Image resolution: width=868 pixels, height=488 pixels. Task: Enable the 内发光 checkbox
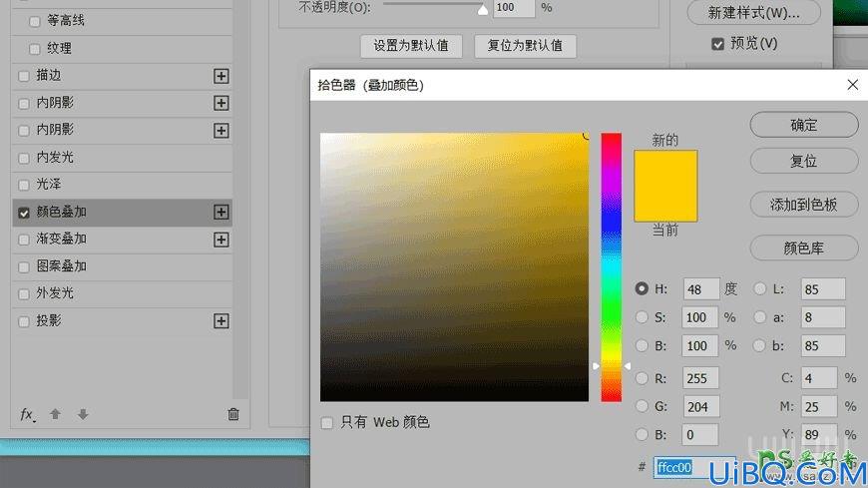click(x=24, y=159)
